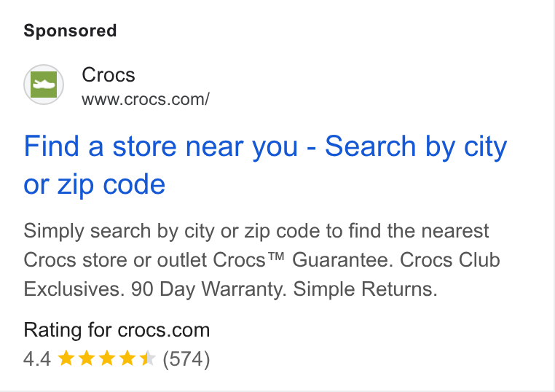Click 'Search by city' in the headline
The image size is (555, 392).
tap(416, 147)
